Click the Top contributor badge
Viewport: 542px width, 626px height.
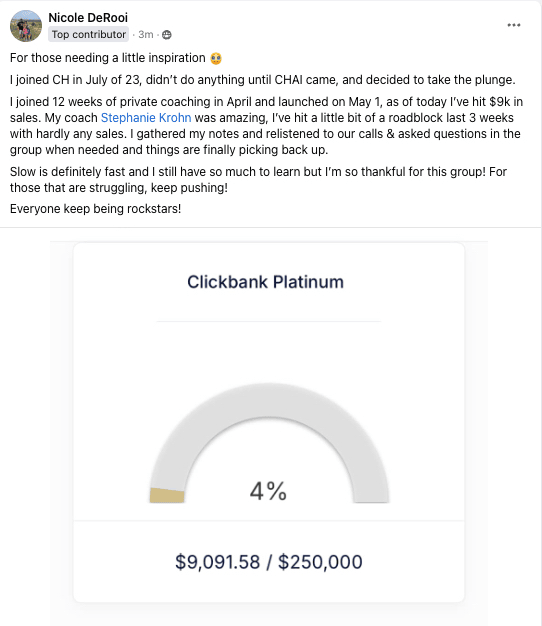(89, 35)
